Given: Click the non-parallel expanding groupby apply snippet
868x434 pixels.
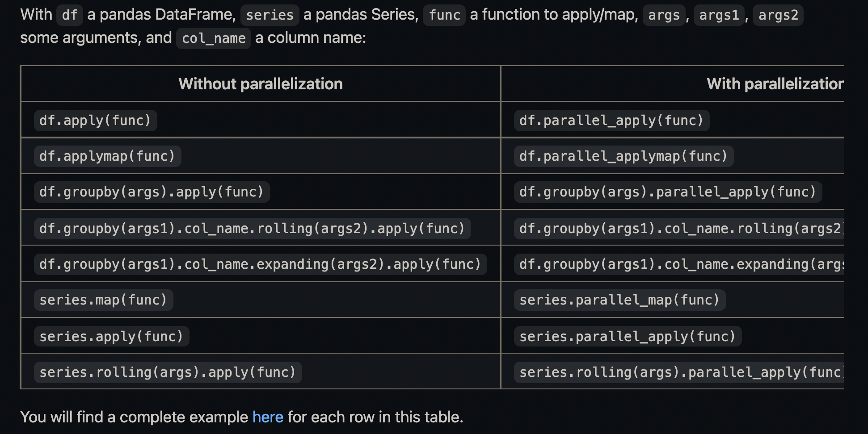Looking at the screenshot, I should point(260,264).
